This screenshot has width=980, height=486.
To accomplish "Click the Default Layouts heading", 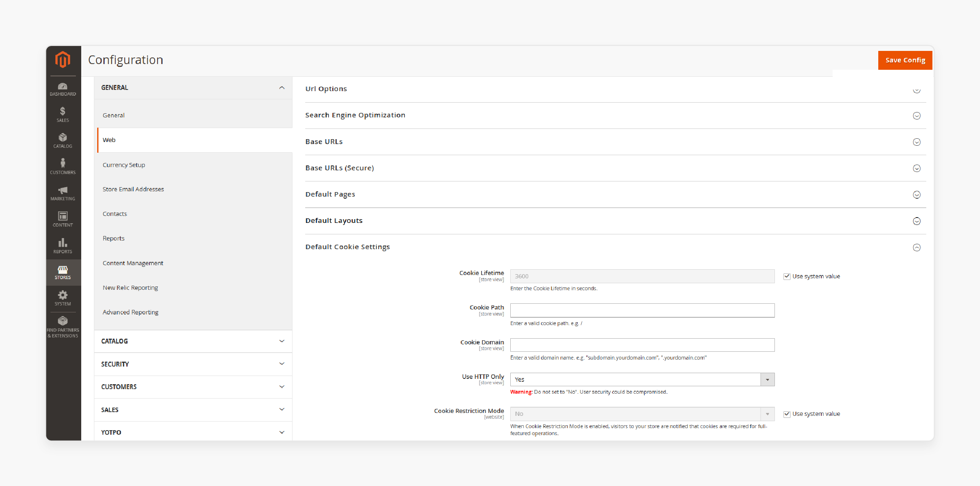I will pos(334,220).
